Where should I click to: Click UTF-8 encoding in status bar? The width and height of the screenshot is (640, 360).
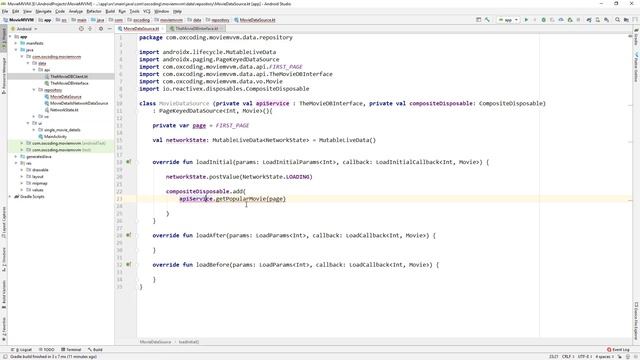pyautogui.click(x=583, y=356)
